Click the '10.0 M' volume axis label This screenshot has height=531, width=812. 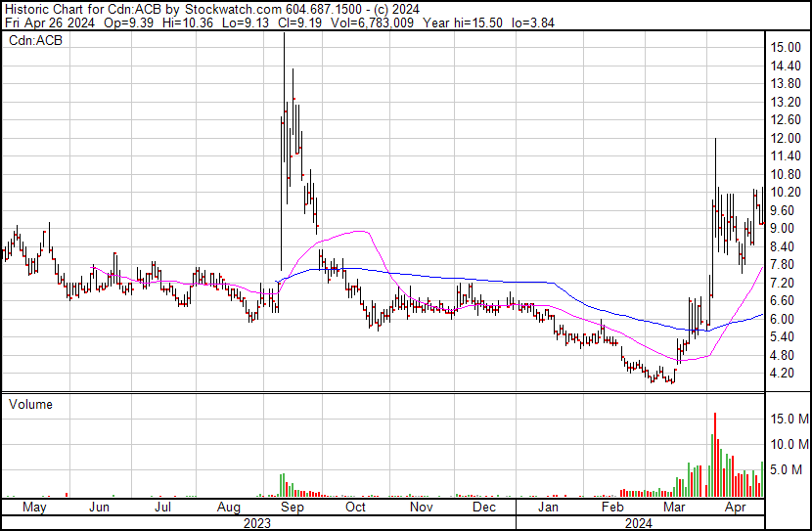click(x=789, y=444)
